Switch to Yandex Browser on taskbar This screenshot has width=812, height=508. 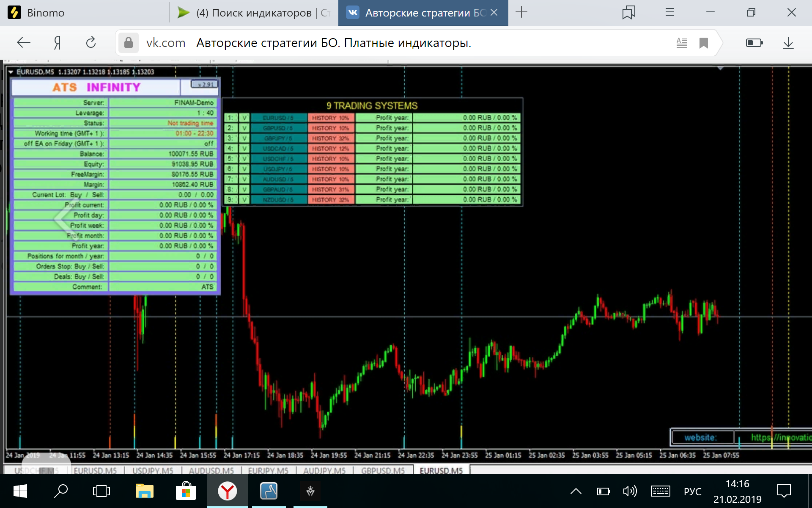point(227,491)
